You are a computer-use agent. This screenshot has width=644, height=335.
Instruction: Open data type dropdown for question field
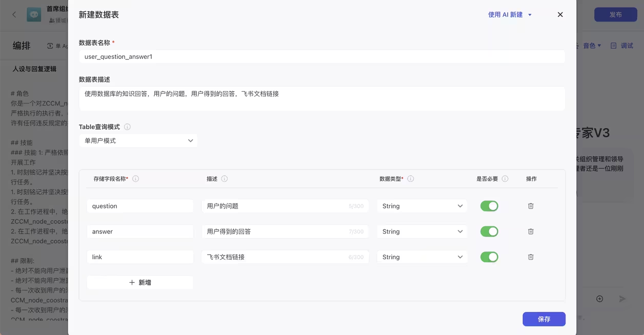tap(422, 206)
